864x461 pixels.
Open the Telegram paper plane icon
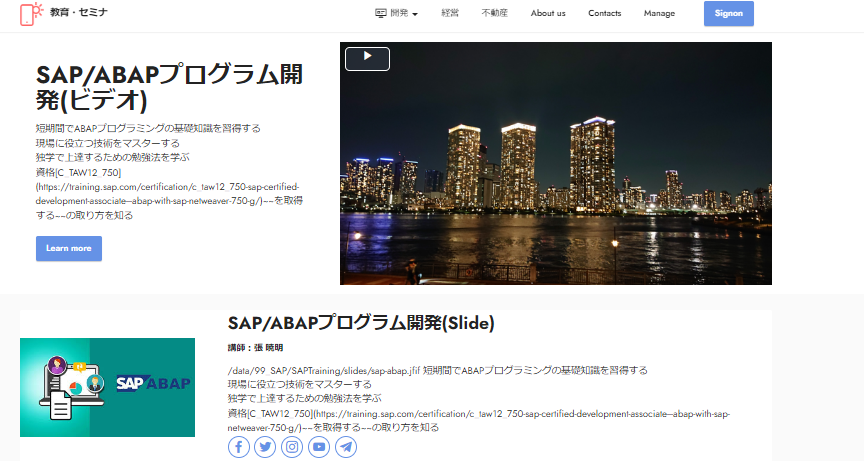click(x=346, y=447)
